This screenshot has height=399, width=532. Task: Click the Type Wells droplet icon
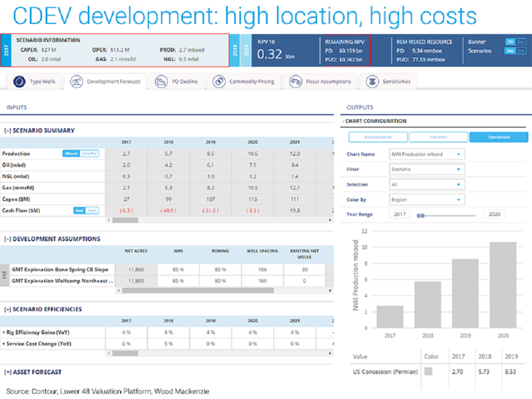[x=20, y=81]
